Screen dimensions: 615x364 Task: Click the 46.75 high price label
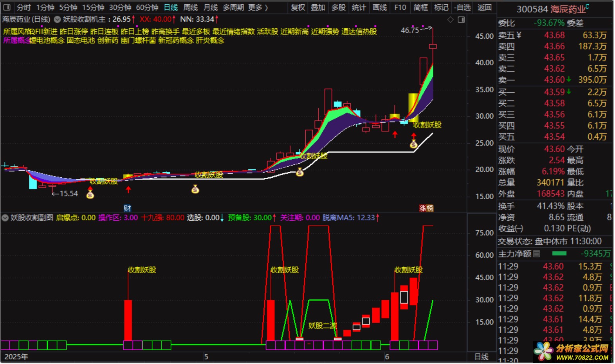click(409, 30)
